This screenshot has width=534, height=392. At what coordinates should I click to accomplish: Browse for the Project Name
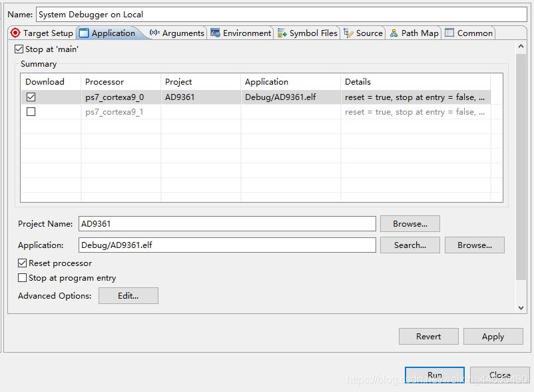410,224
